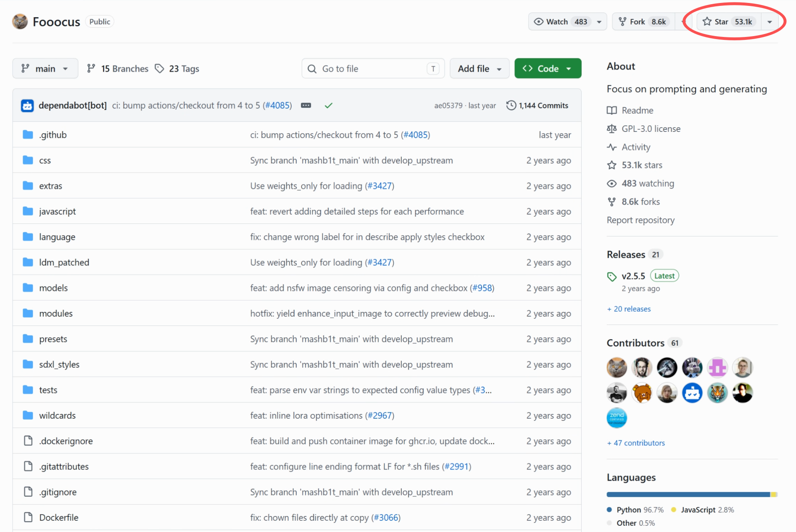The image size is (796, 532).
Task: Show the + 47 contributors link
Action: pos(636,443)
